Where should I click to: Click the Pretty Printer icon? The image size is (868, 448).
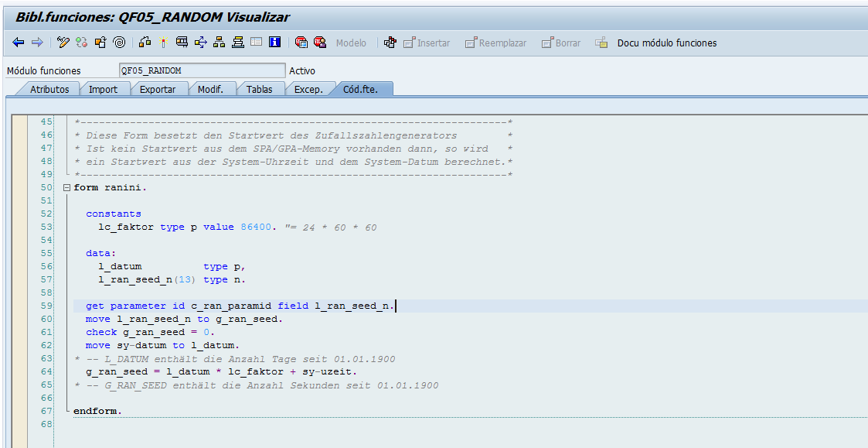tap(390, 43)
